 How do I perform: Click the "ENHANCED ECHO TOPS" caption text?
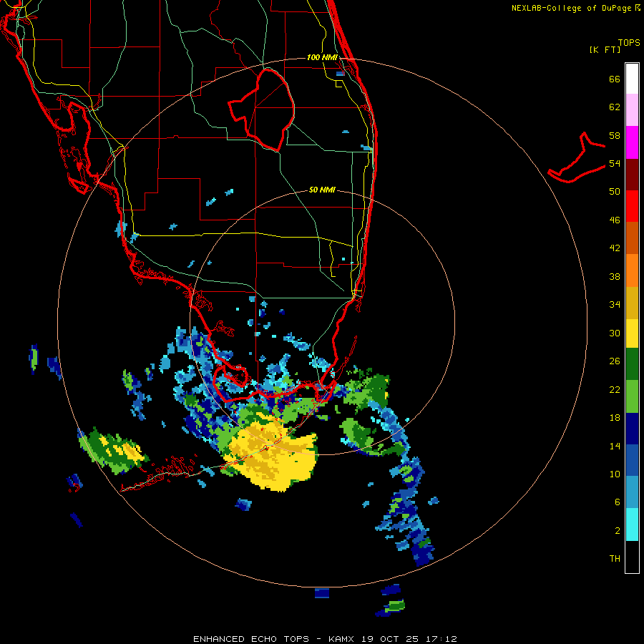pos(251,639)
